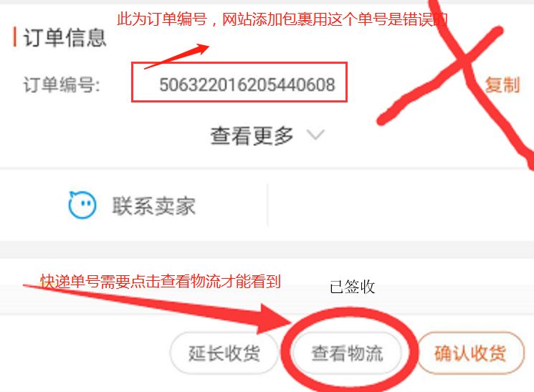This screenshot has height=392, width=534.
Task: Click the small red arrow above the order number
Action: pyautogui.click(x=177, y=56)
